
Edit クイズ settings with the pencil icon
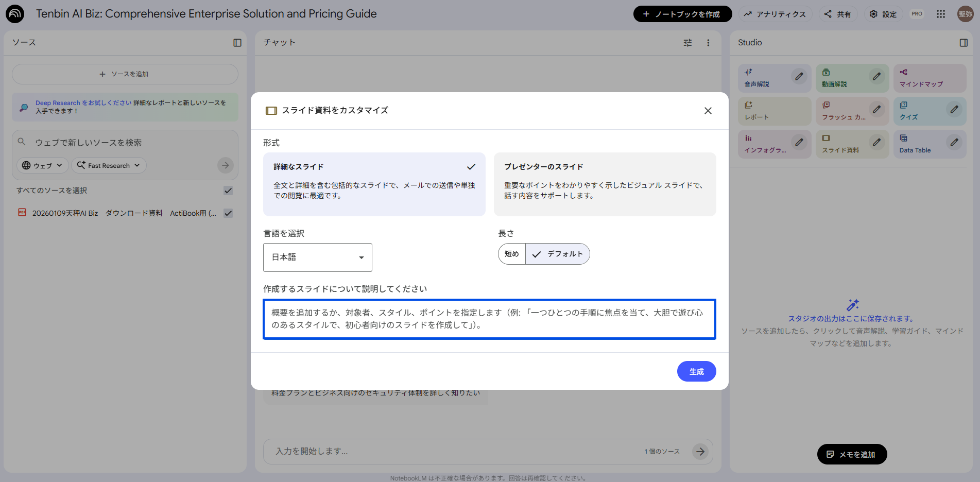(954, 110)
